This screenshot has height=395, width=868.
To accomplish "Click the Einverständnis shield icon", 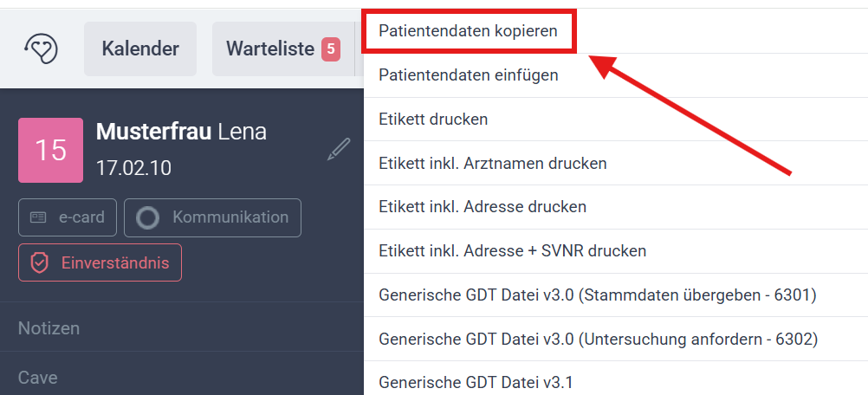I will coord(39,262).
